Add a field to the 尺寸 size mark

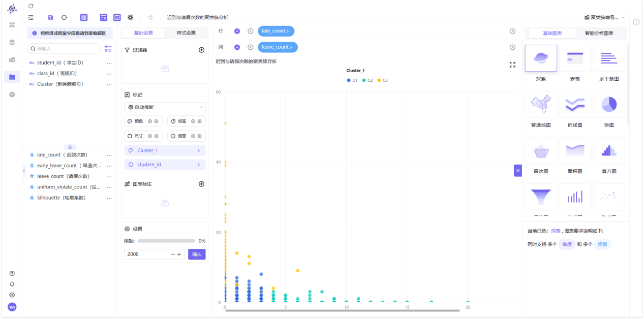[150, 136]
